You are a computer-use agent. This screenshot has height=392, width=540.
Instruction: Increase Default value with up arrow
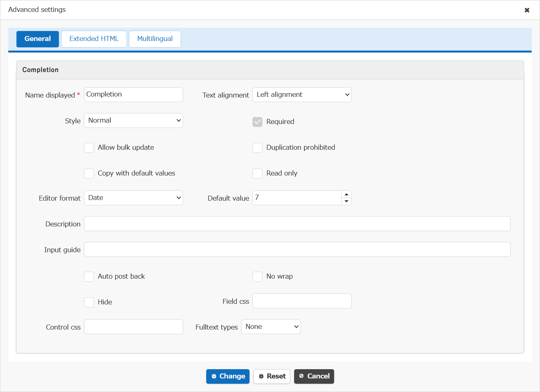click(x=346, y=194)
